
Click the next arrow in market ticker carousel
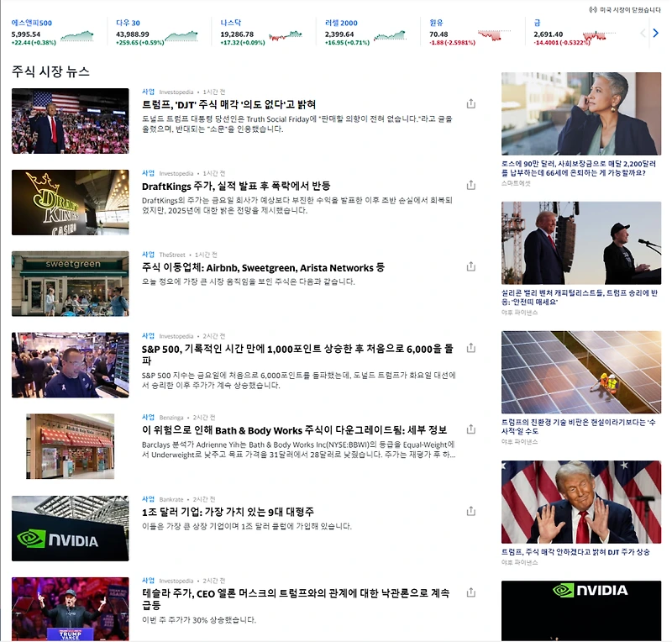tap(655, 33)
